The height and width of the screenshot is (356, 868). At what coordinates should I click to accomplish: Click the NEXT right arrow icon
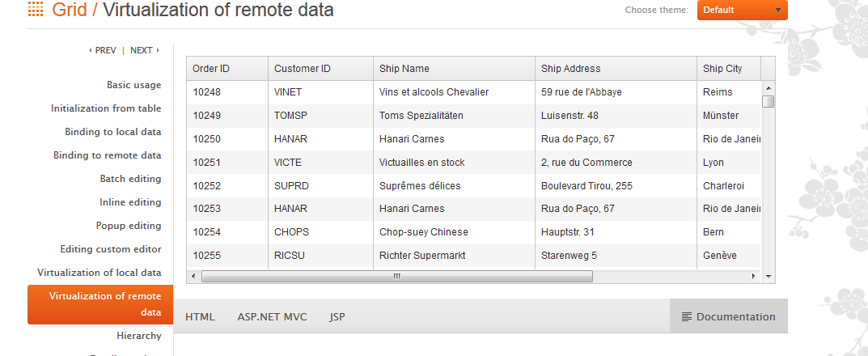pos(158,50)
